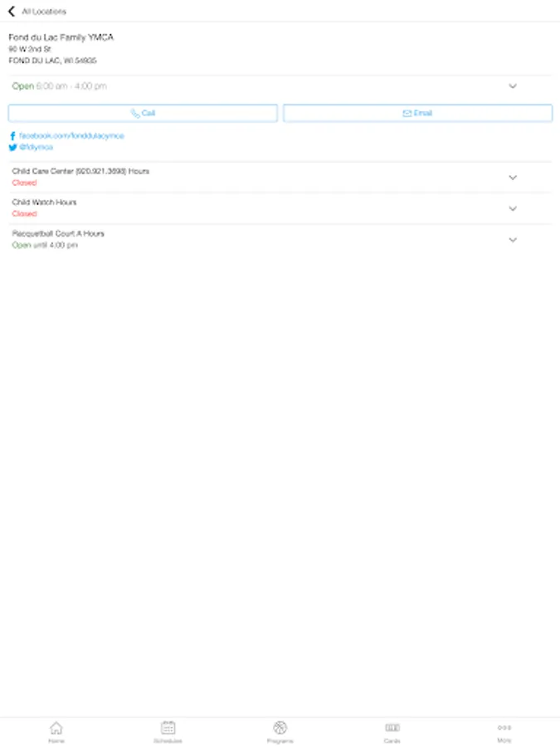The height and width of the screenshot is (747, 560).
Task: Click the Closed status under Child Watch
Action: [24, 214]
